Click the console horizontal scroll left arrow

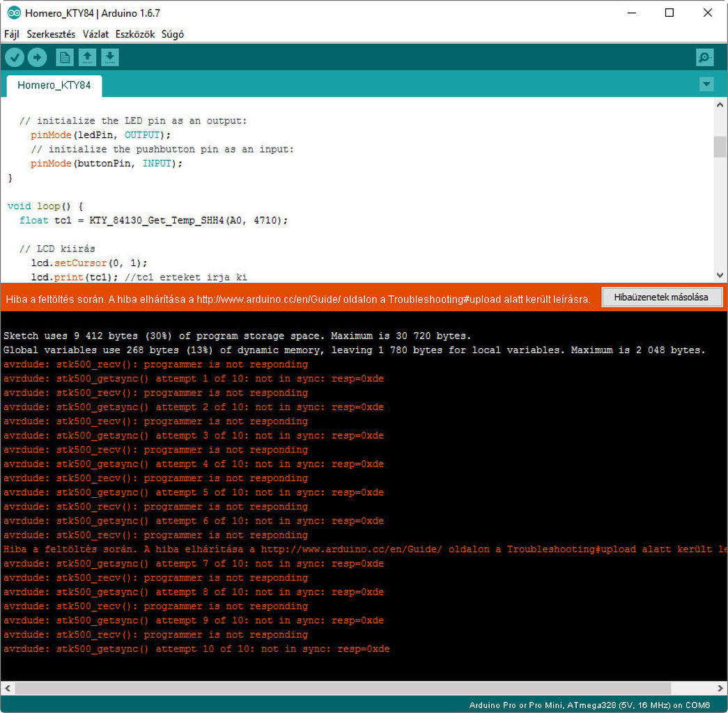pos(8,688)
